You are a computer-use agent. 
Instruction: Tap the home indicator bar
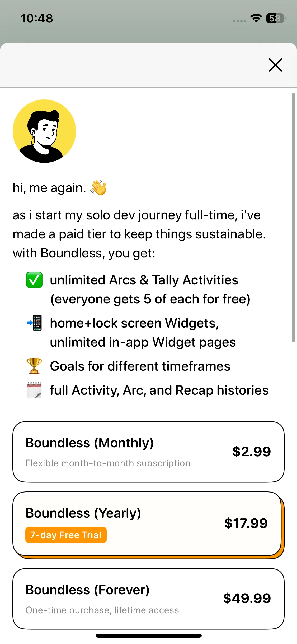pos(148,636)
